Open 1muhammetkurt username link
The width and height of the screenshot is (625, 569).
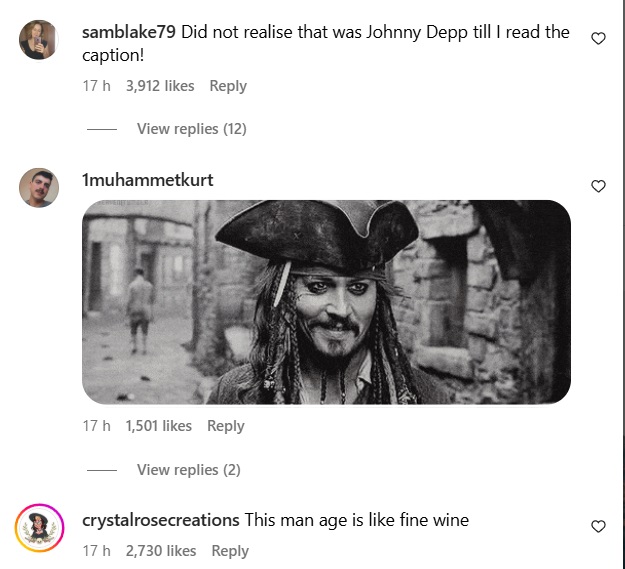(x=147, y=180)
